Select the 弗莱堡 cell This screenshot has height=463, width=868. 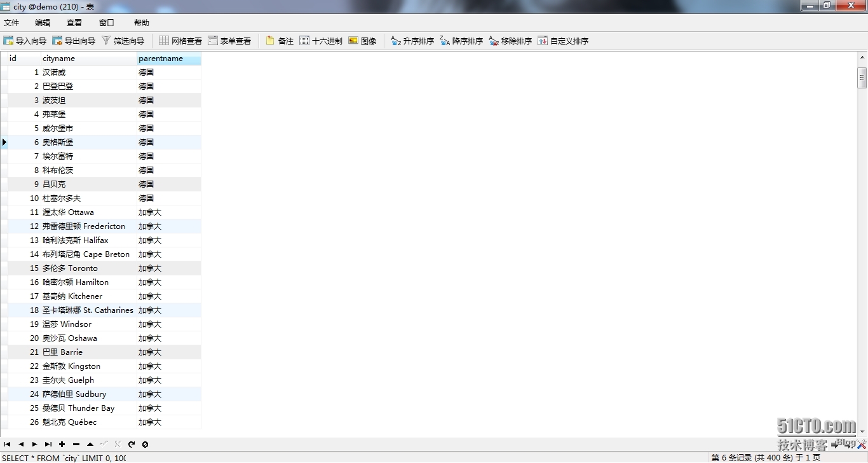click(x=89, y=114)
